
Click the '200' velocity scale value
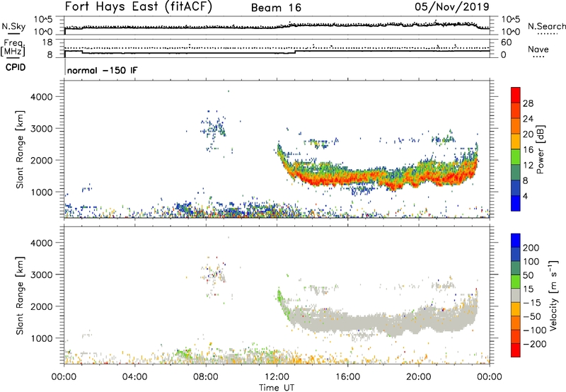[531, 248]
